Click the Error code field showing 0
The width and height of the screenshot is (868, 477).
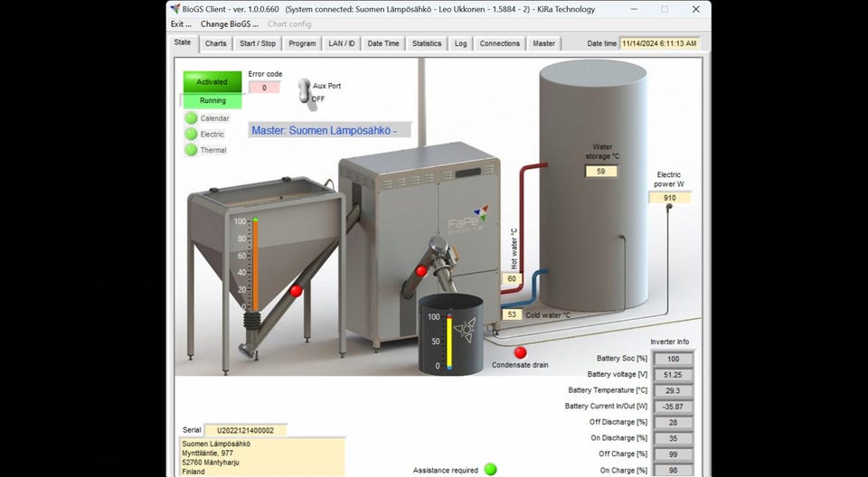point(264,88)
